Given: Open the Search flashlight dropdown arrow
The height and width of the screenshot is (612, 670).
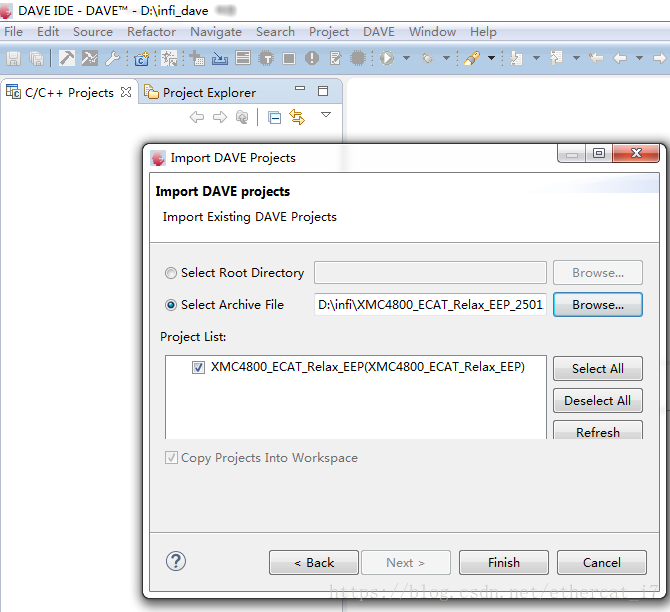Looking at the screenshot, I should (x=491, y=58).
